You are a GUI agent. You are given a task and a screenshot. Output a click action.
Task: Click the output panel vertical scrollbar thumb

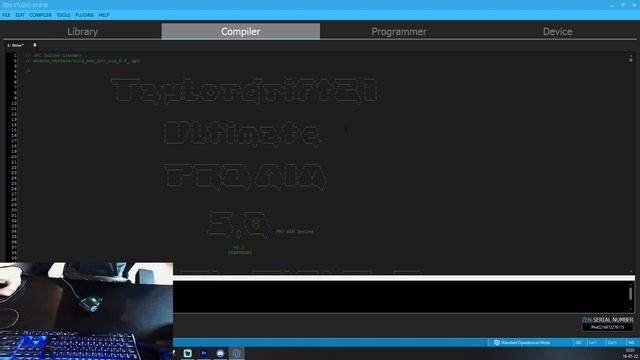(631, 293)
